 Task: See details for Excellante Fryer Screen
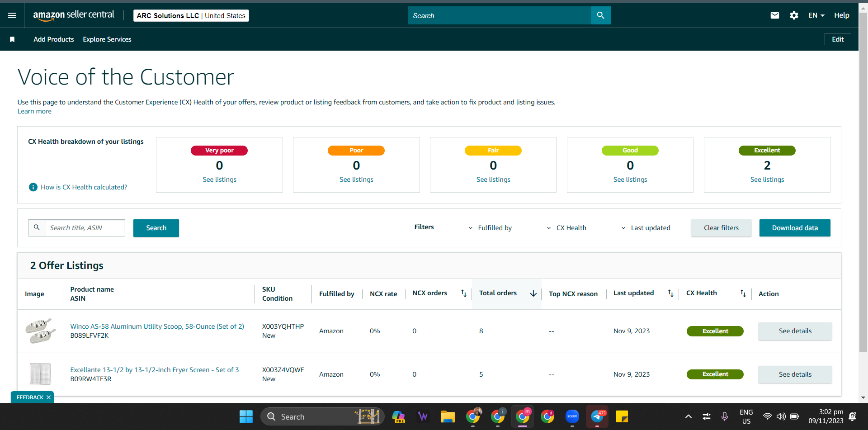795,374
